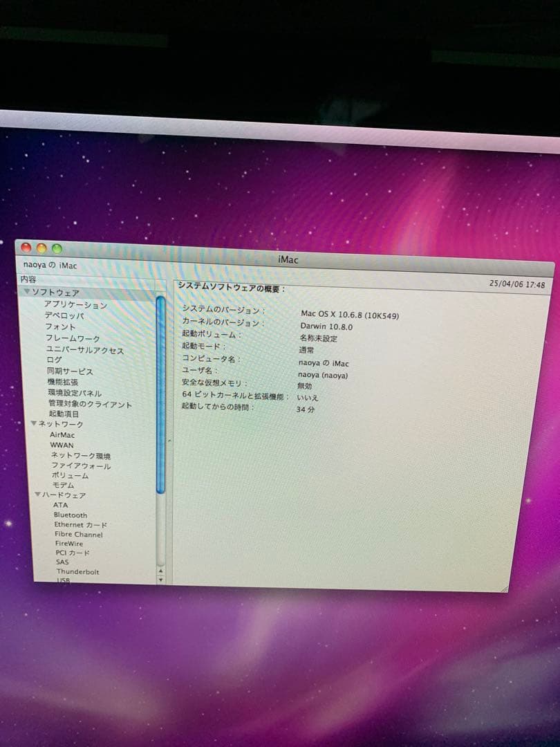
Task: Open 機能拡張 extensions info
Action: (x=62, y=380)
